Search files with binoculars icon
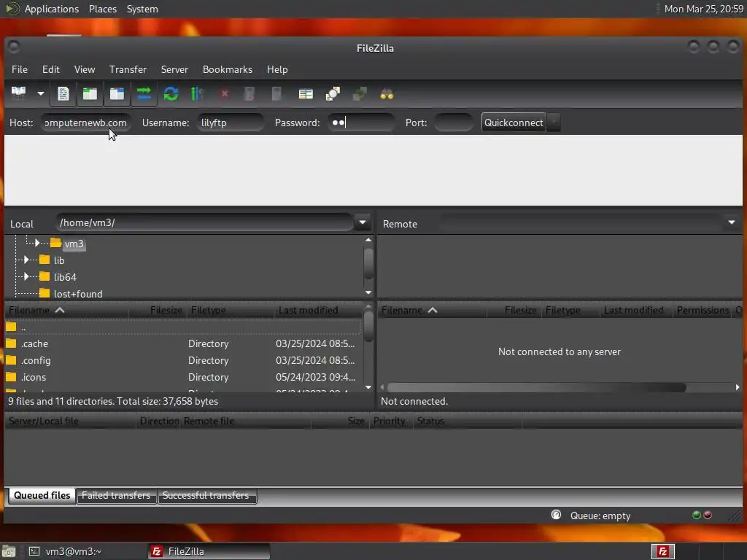This screenshot has height=560, width=747. 387,94
